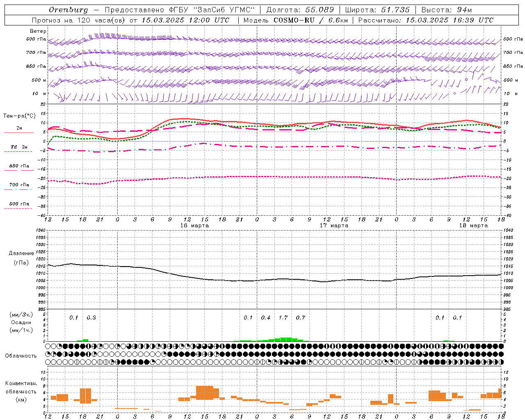This screenshot has height=420, width=525.
Task: Click the '2м' temperature legend entry
Action: click(x=19, y=128)
